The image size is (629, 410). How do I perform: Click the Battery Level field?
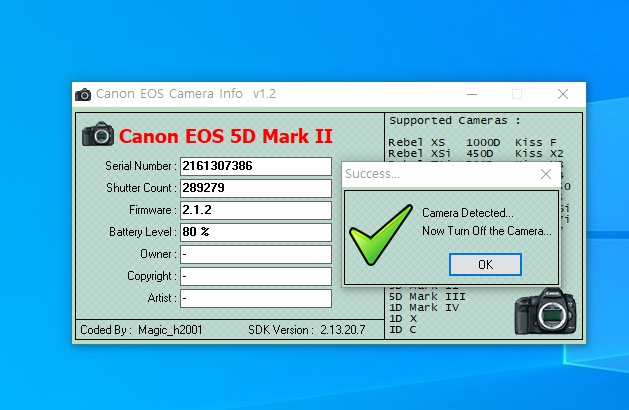pyautogui.click(x=256, y=232)
